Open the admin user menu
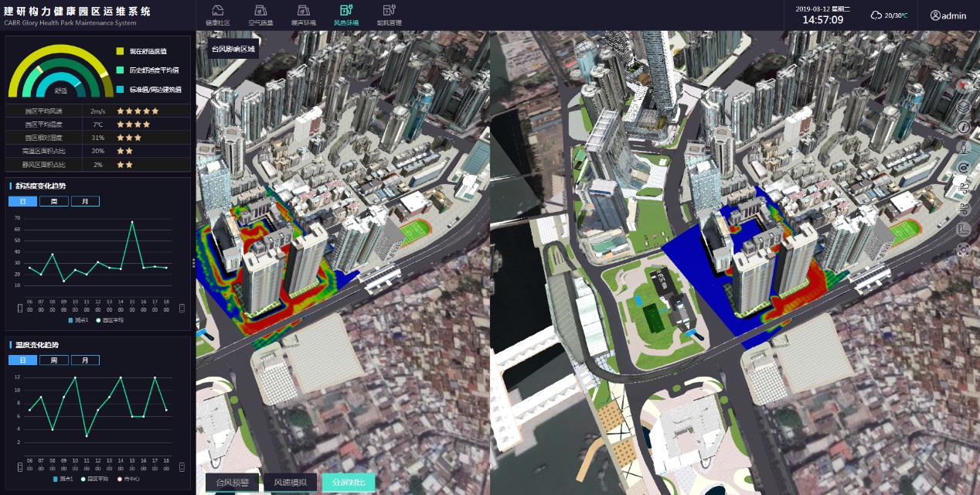This screenshot has width=980, height=495. click(948, 15)
